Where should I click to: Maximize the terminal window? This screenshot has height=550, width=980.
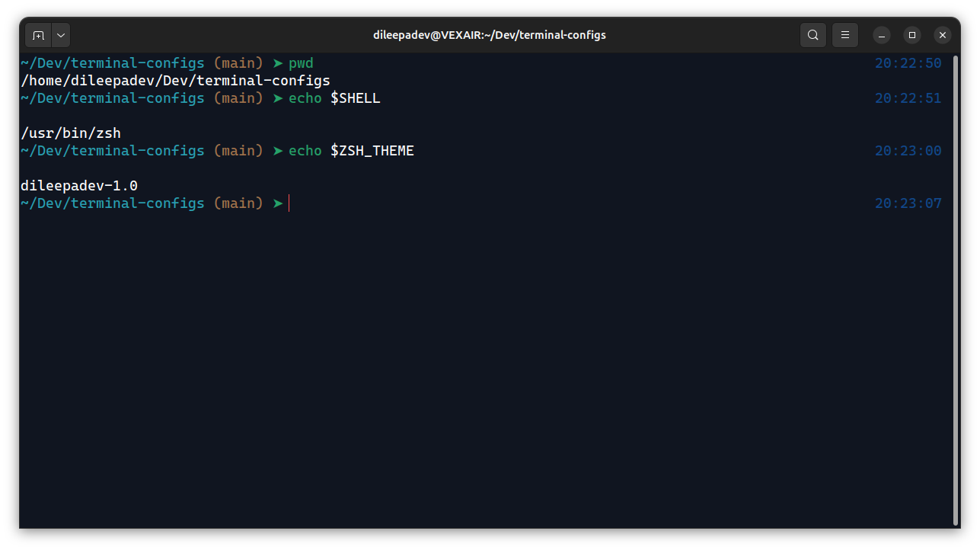[912, 35]
